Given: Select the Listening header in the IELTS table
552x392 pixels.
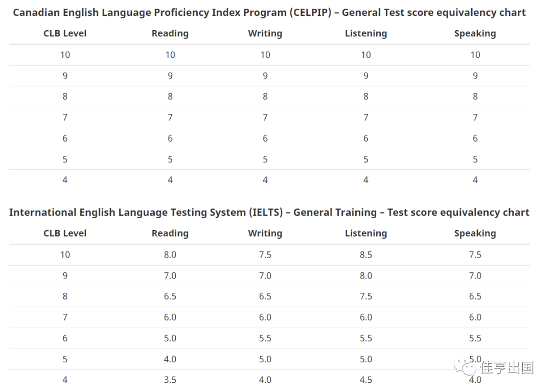Looking at the screenshot, I should coord(366,233).
